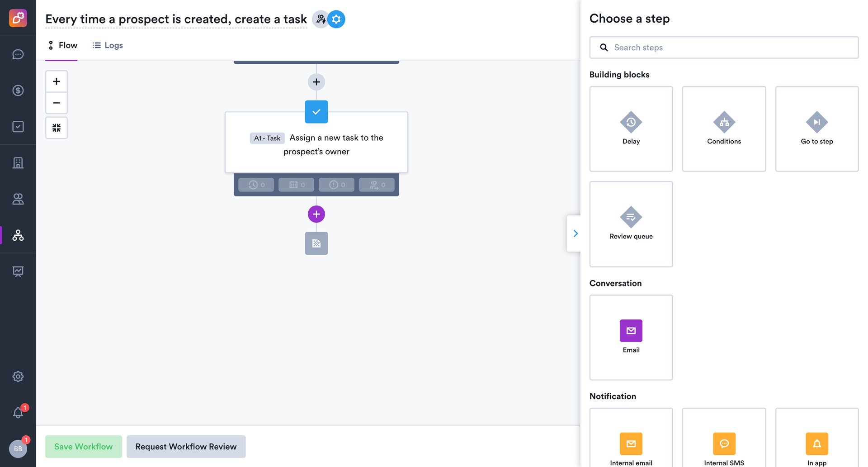Click the Save Workflow button

(x=83, y=446)
